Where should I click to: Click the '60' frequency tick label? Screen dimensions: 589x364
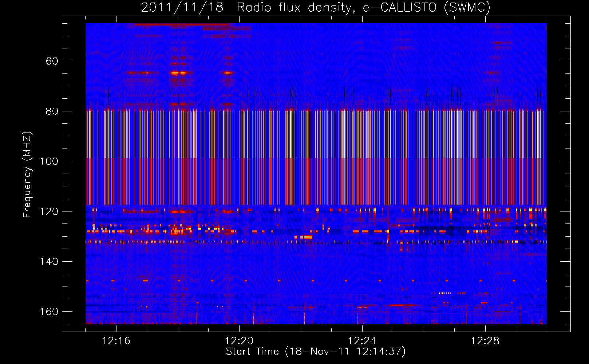click(52, 61)
